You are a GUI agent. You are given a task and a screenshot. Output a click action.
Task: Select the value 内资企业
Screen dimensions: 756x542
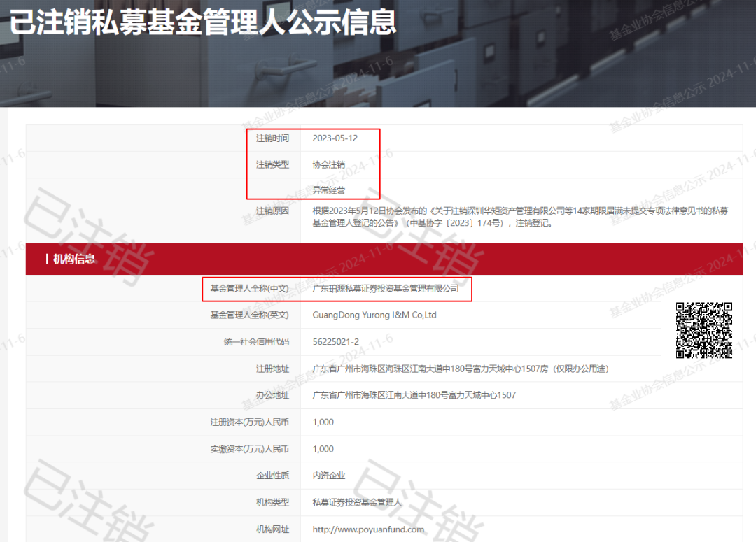point(329,476)
